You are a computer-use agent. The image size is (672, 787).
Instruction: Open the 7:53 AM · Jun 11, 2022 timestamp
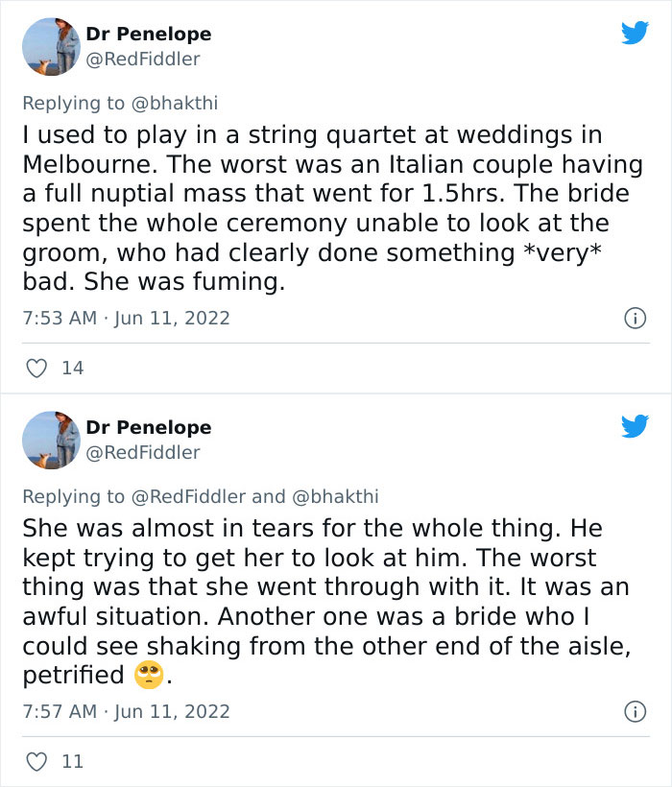point(126,318)
